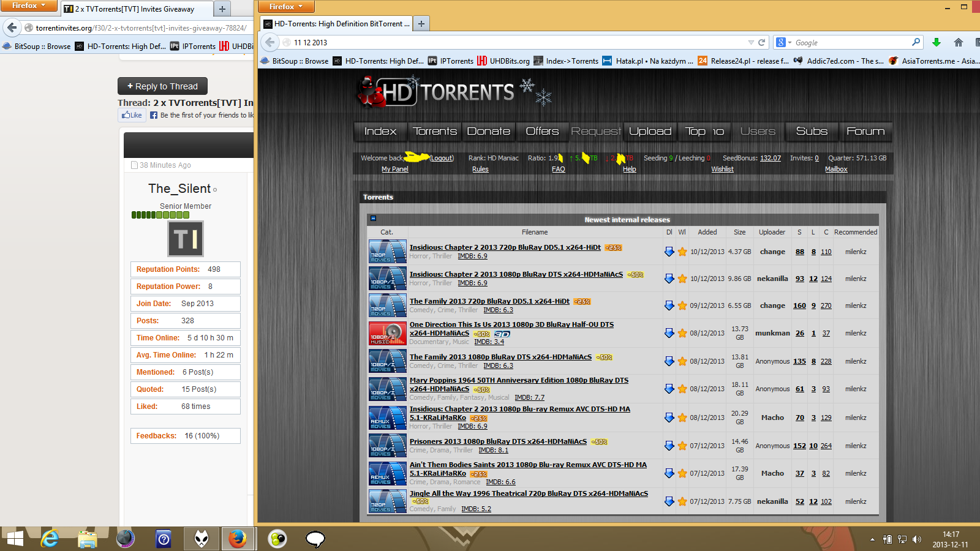Screen dimensions: 980x551
Task: Open volume control in system tray
Action: [916, 539]
